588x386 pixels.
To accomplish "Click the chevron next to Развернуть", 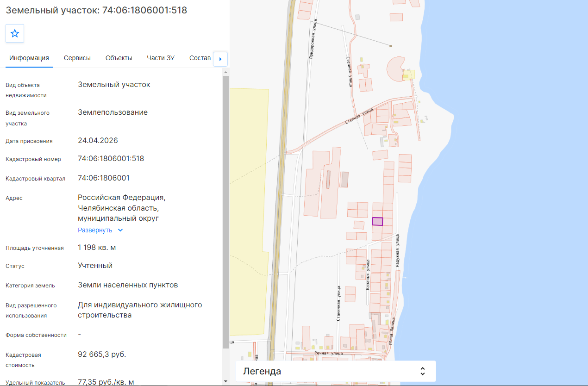I will pyautogui.click(x=120, y=230).
